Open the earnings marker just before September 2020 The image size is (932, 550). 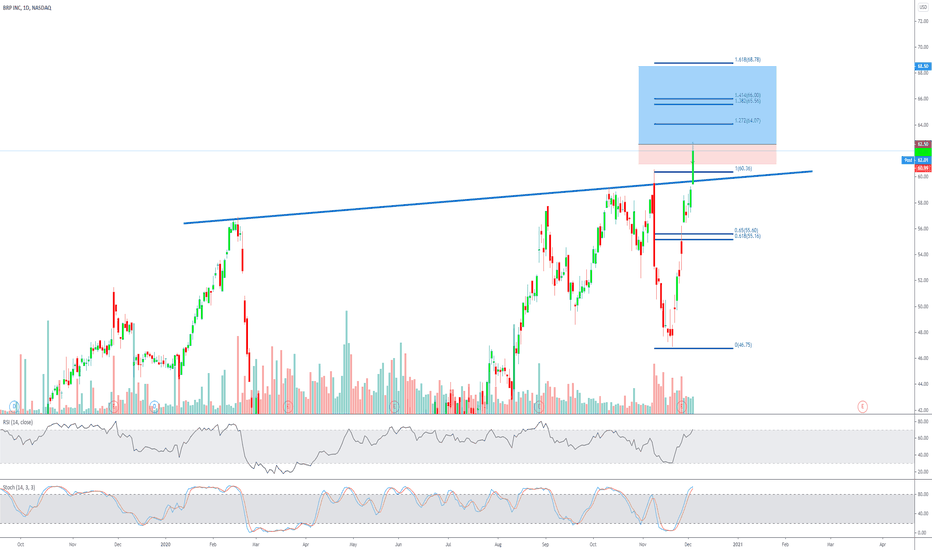coord(539,407)
